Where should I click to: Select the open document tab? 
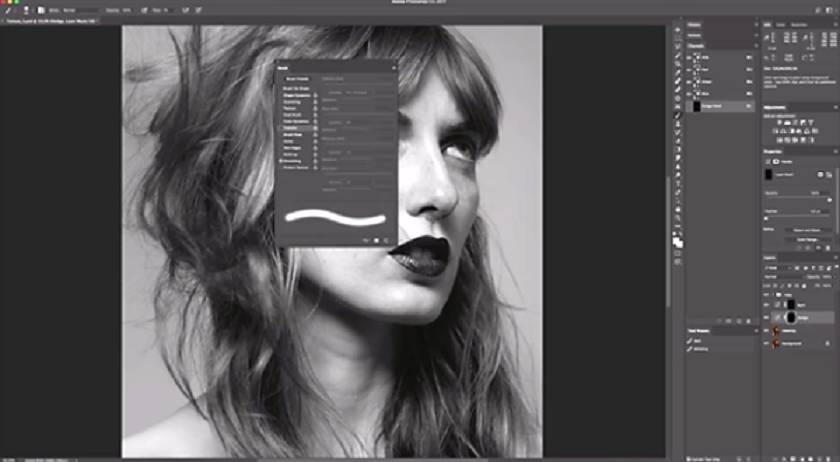49,21
